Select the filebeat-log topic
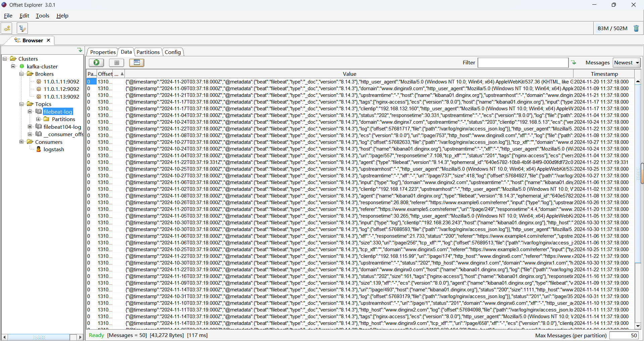 coord(58,112)
